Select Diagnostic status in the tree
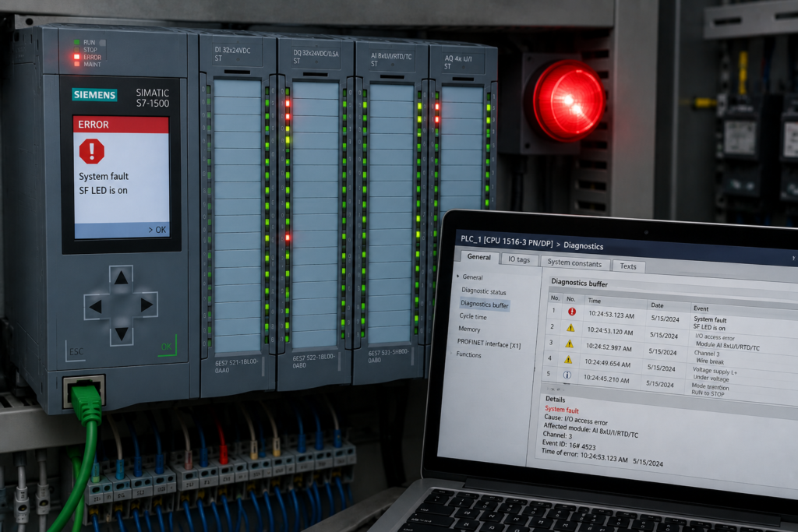Image resolution: width=798 pixels, height=532 pixels. coord(483,291)
